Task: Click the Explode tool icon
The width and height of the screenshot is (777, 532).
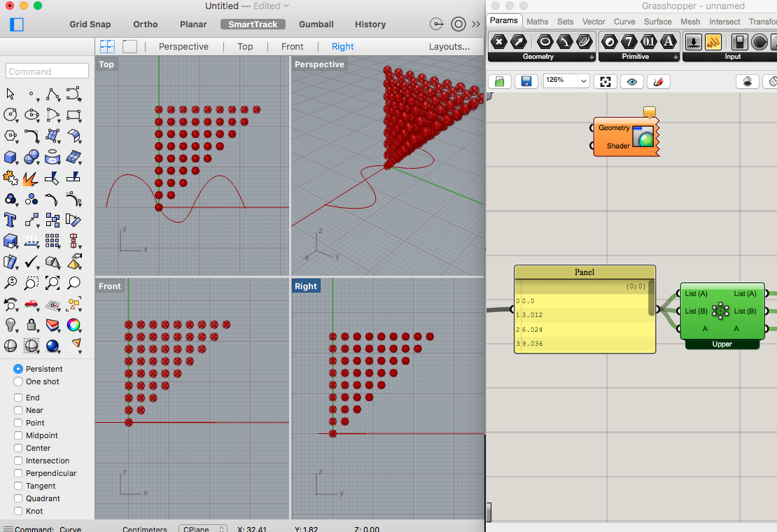Action: click(x=31, y=178)
